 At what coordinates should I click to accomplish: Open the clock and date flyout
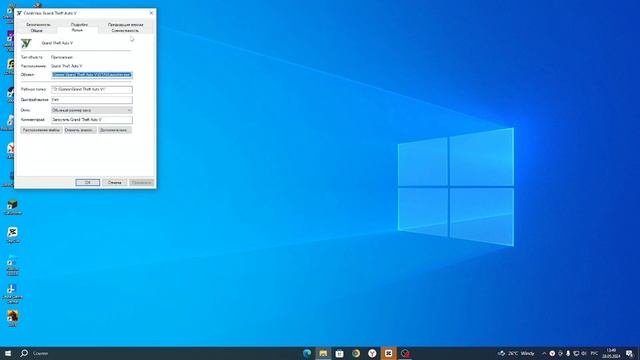point(611,353)
